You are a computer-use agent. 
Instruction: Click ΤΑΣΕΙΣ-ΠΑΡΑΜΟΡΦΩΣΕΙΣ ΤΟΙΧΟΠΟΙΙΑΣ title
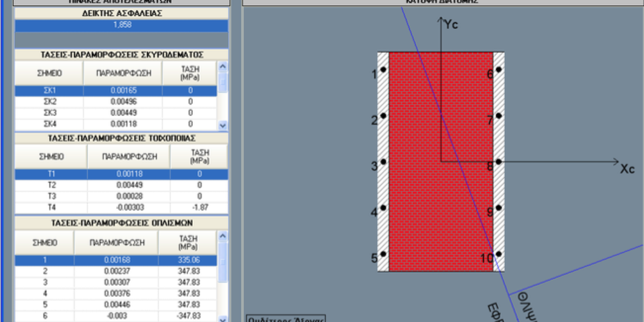tap(121, 138)
